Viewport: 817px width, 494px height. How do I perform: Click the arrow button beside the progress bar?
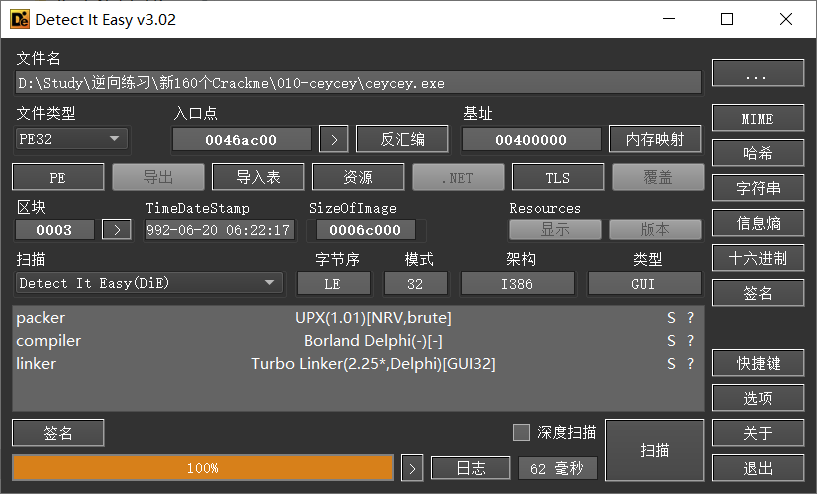tap(412, 468)
